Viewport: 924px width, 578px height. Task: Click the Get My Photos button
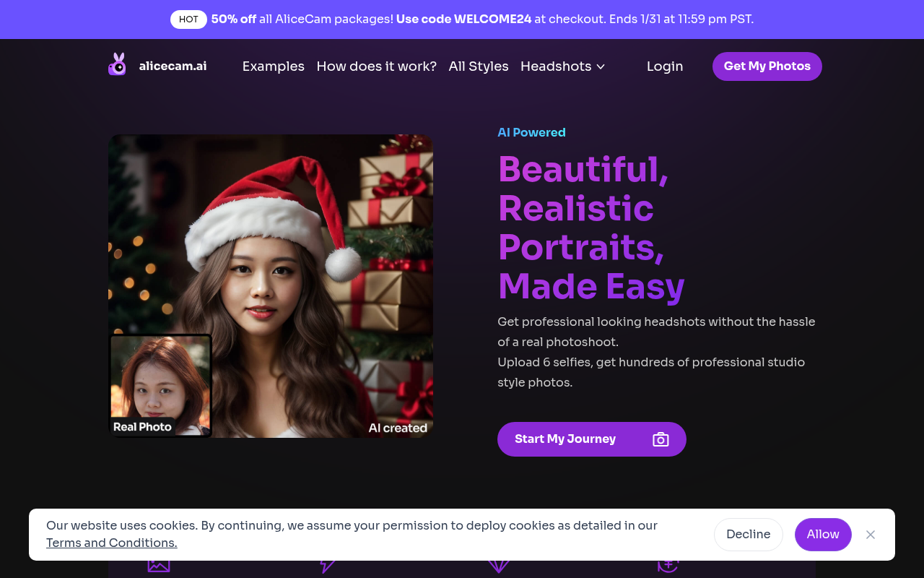click(767, 66)
